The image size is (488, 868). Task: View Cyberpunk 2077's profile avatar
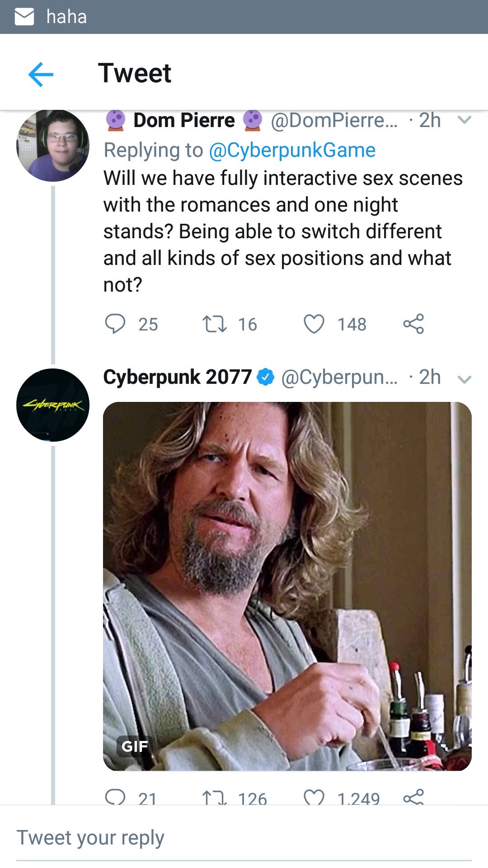tap(53, 405)
